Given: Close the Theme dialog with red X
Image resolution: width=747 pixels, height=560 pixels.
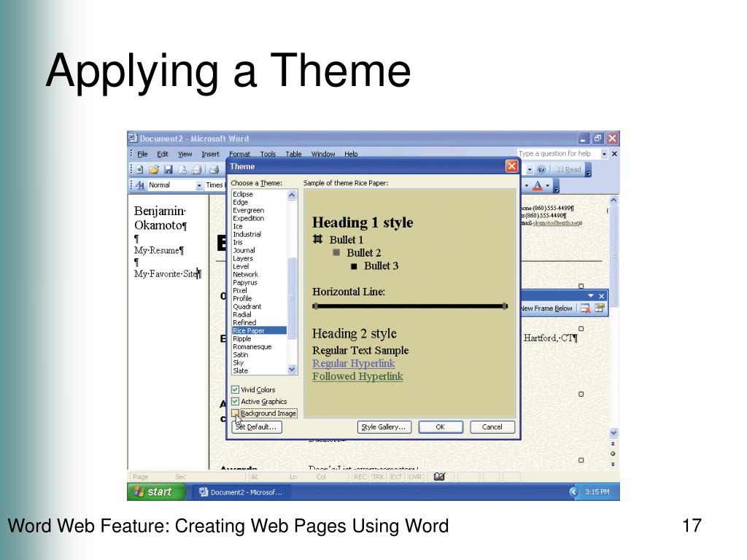Looking at the screenshot, I should click(x=511, y=166).
